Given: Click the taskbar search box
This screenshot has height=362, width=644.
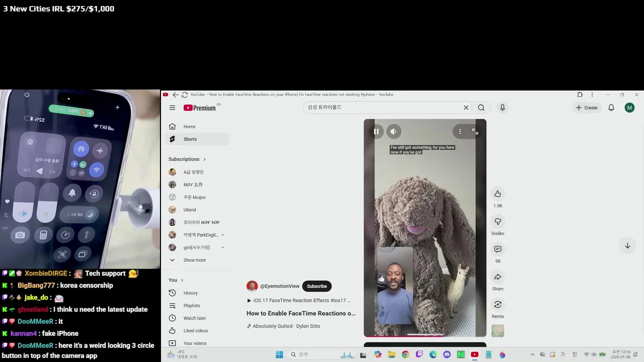Looking at the screenshot, I should click(322, 354).
